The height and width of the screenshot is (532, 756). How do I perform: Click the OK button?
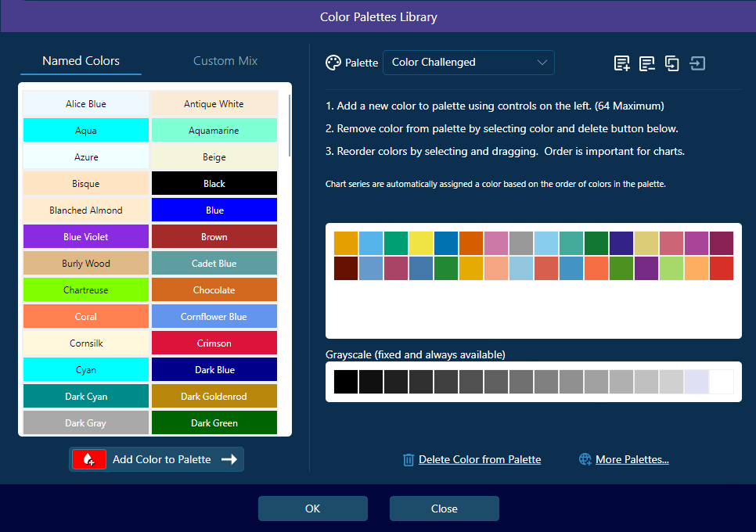313,509
